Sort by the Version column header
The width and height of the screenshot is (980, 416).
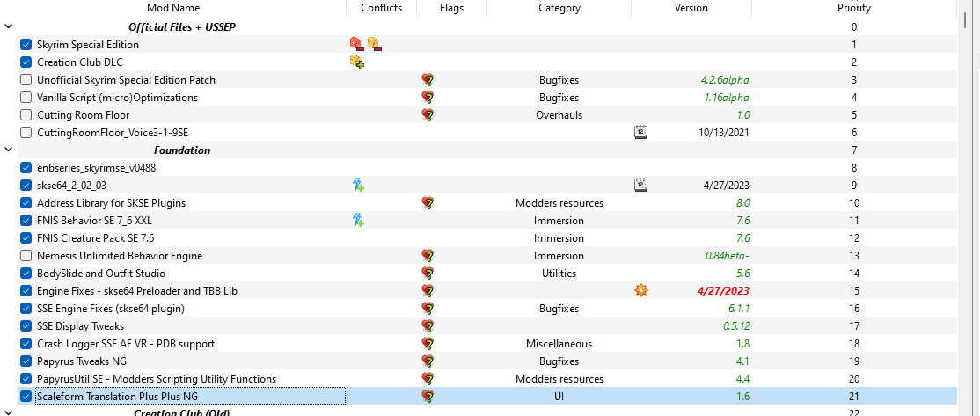691,8
